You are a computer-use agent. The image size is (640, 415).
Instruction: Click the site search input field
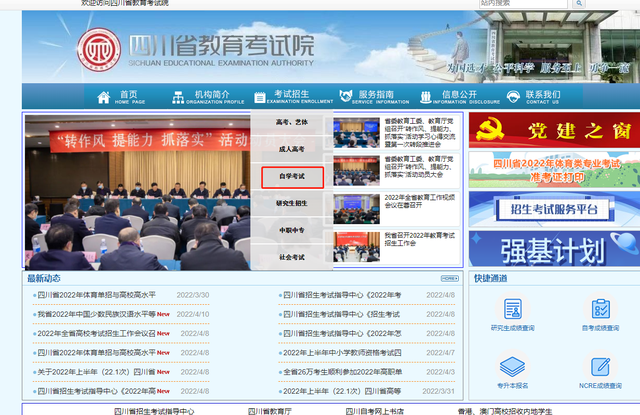523,3
